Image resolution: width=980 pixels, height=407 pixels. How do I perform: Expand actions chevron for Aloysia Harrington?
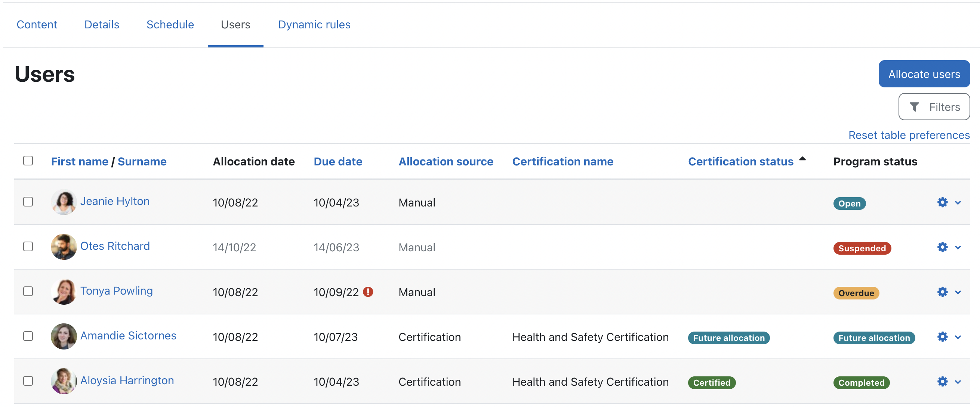click(x=958, y=382)
